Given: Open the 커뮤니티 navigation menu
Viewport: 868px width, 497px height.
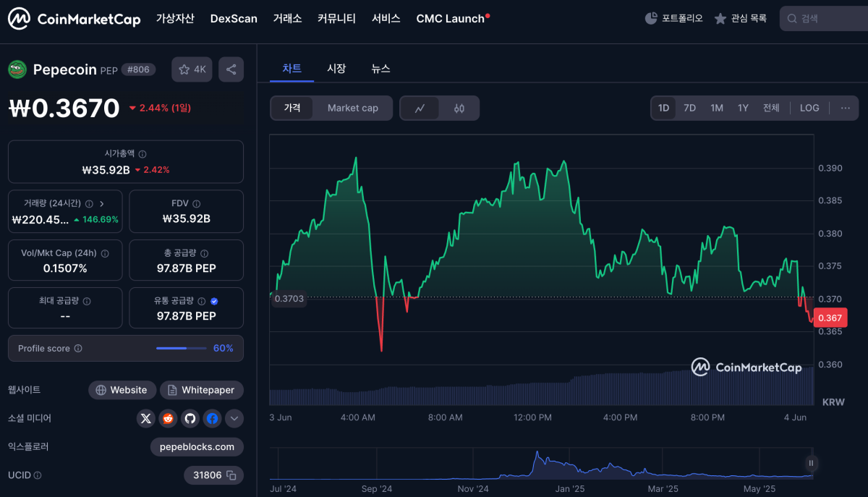Looking at the screenshot, I should 336,19.
